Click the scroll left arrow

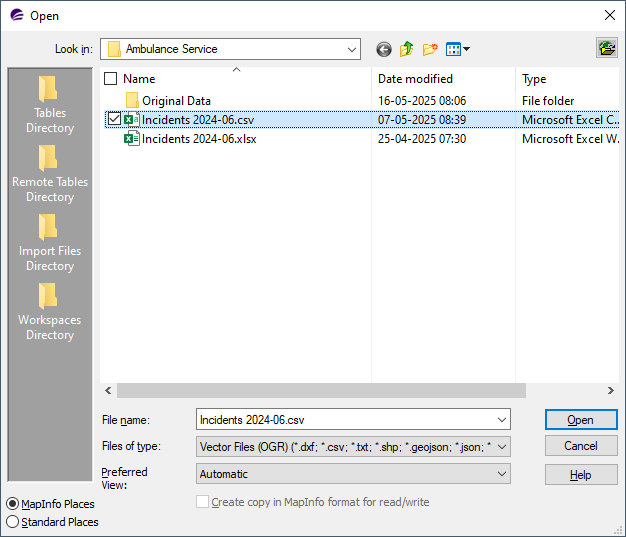click(108, 390)
